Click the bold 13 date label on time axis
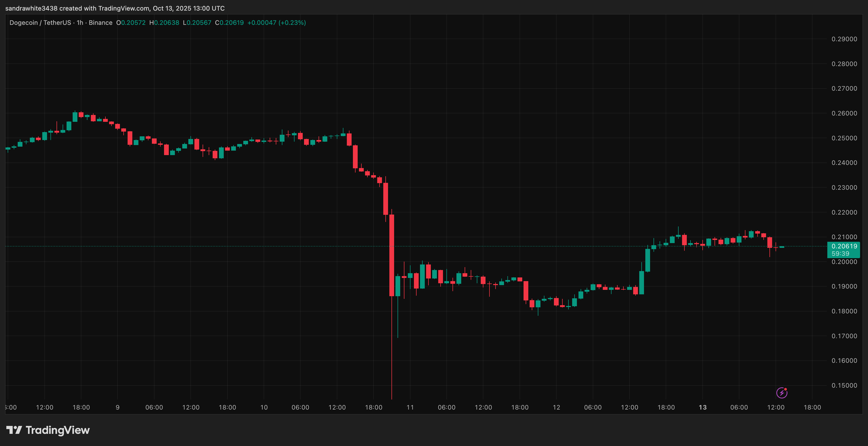This screenshot has width=868, height=446. (x=703, y=407)
